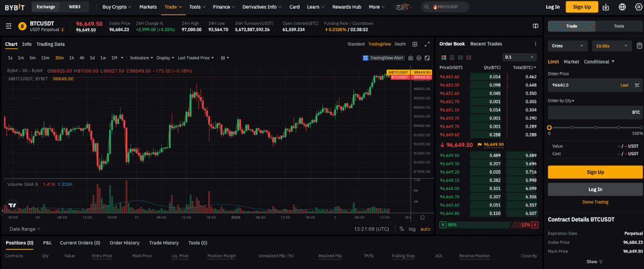
Task: Click the TradingView logo on the chart
Action: pyautogui.click(x=12, y=205)
